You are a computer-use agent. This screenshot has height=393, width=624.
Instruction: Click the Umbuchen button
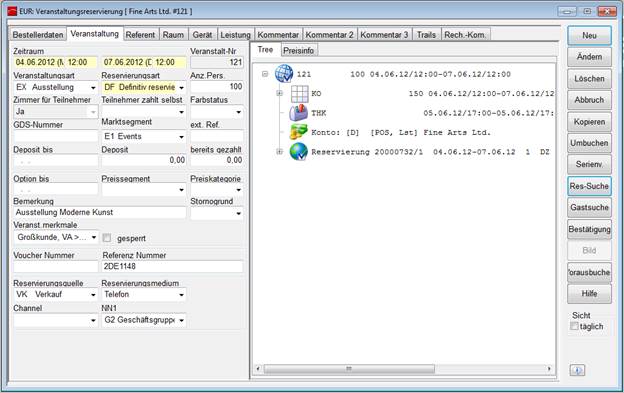[x=589, y=143]
